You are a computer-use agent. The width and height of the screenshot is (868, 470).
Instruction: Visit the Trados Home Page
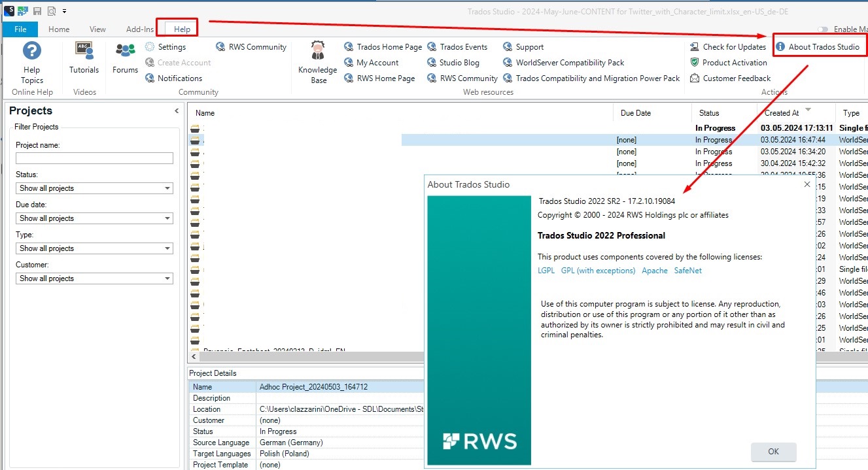click(x=383, y=47)
